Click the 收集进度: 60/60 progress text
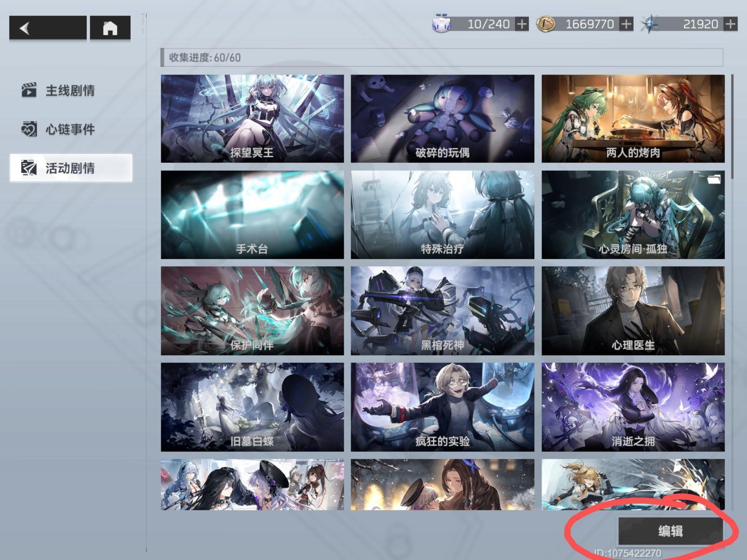747x560 pixels. (205, 58)
